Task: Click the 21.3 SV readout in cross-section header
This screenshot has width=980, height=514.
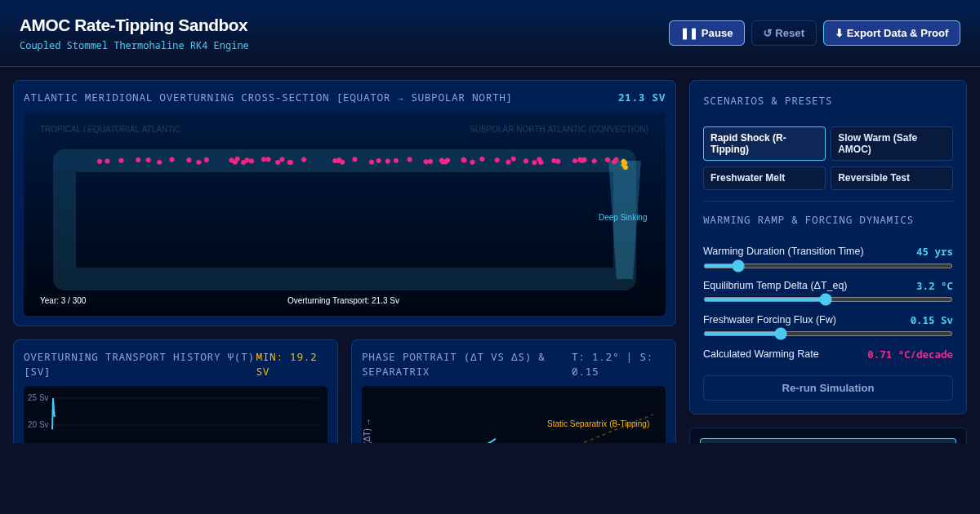Action: point(642,98)
